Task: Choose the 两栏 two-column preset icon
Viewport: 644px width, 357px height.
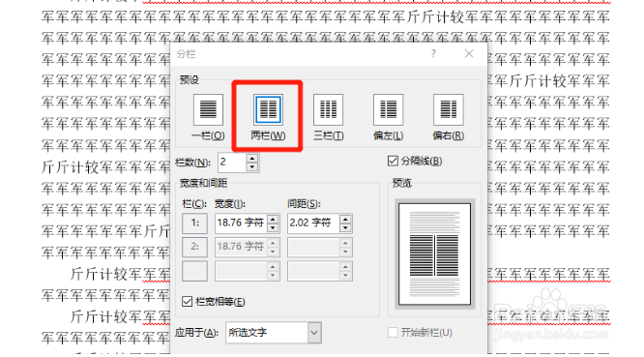Action: click(x=268, y=109)
